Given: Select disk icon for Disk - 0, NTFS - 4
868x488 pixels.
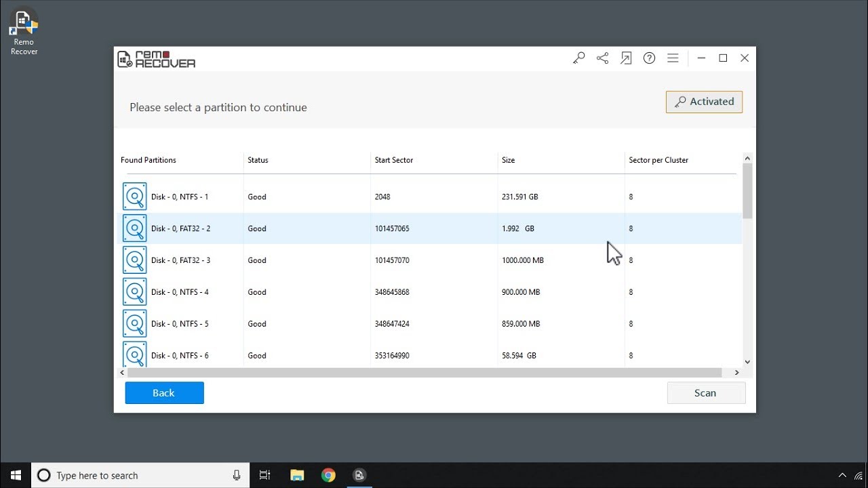Looking at the screenshot, I should (x=135, y=292).
